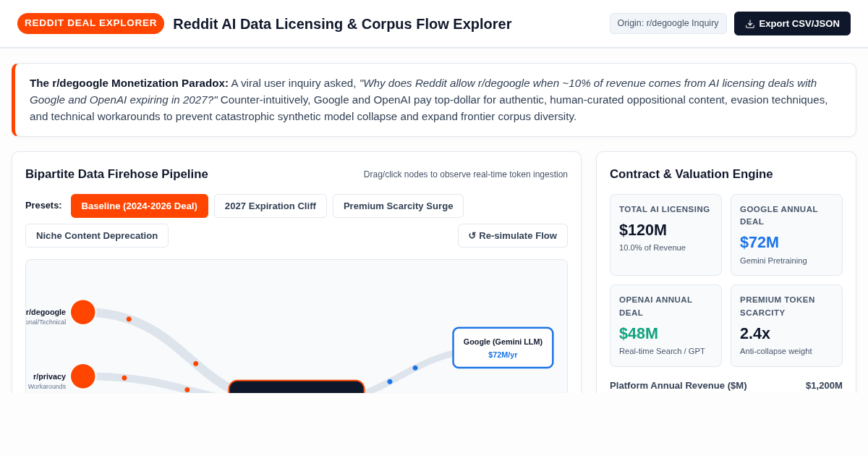The width and height of the screenshot is (868, 456).
Task: Click the $1,200M revenue value
Action: click(824, 385)
